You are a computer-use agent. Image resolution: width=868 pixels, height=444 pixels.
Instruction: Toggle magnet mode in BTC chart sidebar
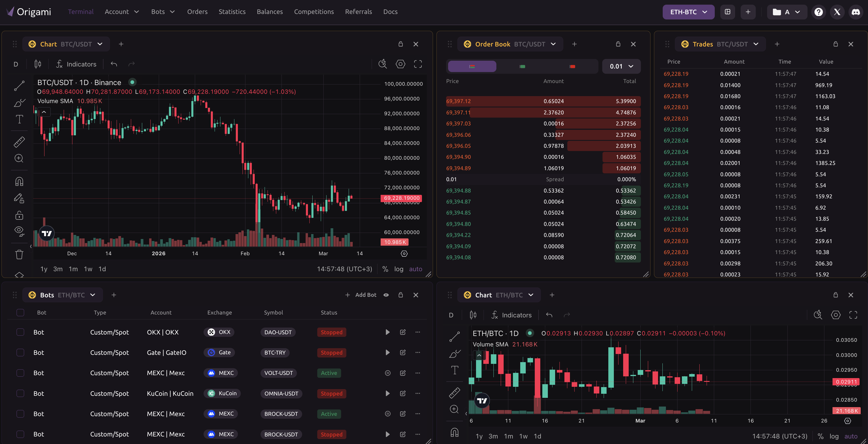point(19,182)
